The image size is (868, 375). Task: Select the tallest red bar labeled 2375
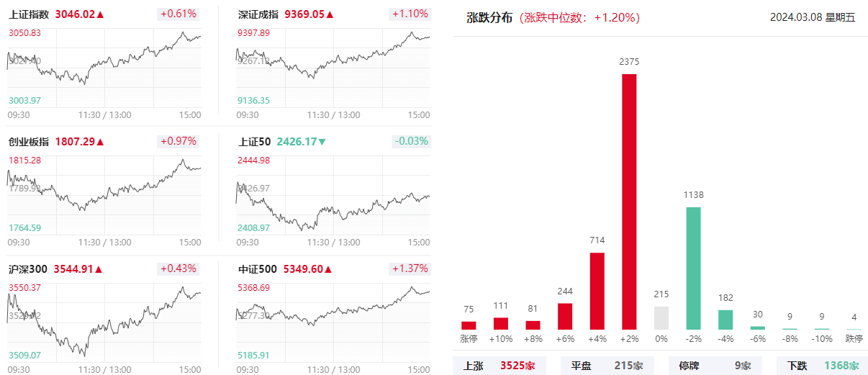(629, 202)
